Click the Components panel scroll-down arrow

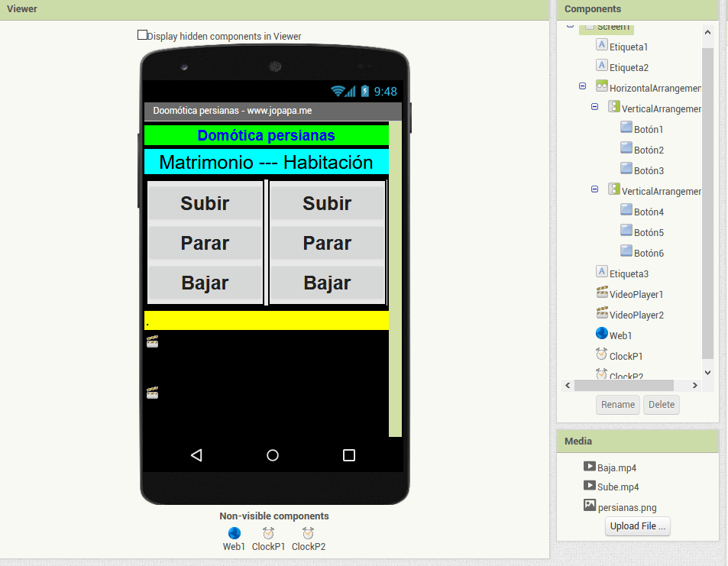(707, 372)
